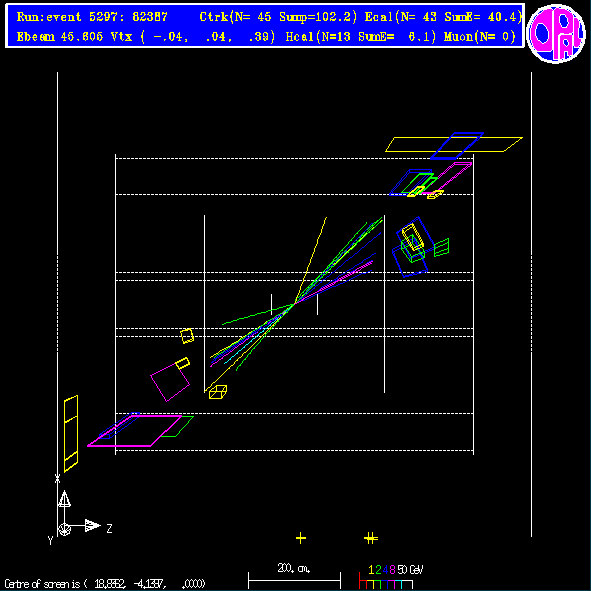
Task: Click the Muon(N= 0) readout
Action: tap(480, 37)
